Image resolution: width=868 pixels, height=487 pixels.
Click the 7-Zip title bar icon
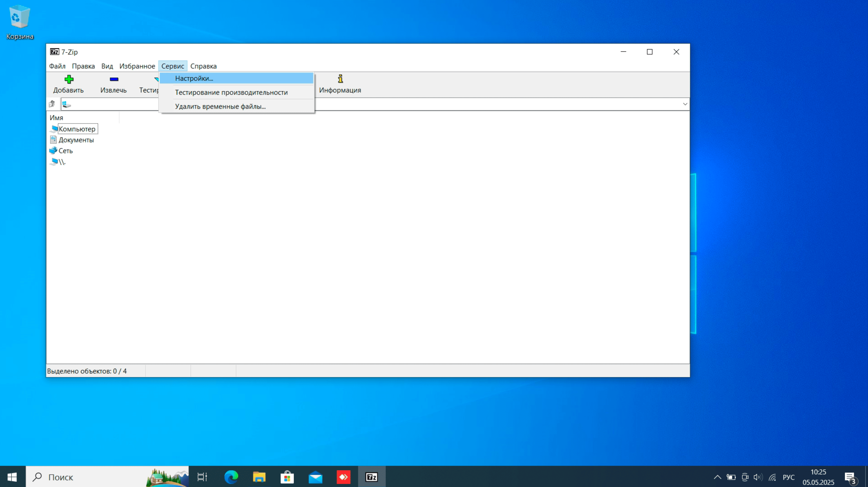(x=55, y=52)
